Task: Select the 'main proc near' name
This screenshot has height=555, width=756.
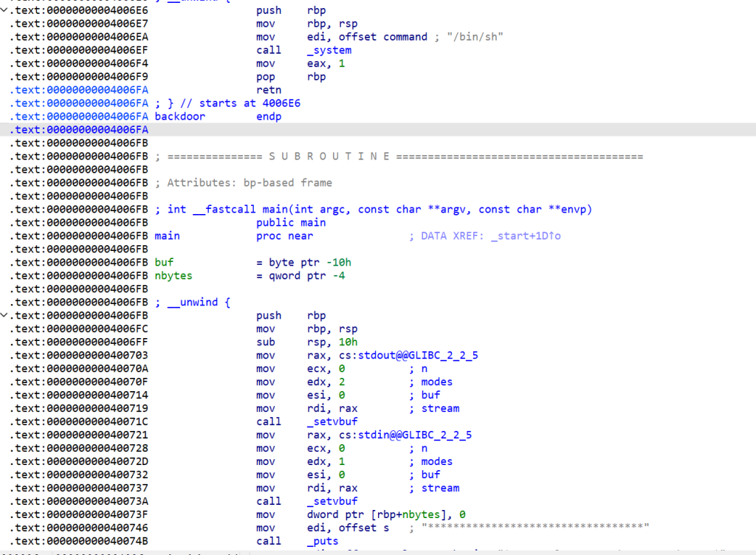Action: click(167, 236)
